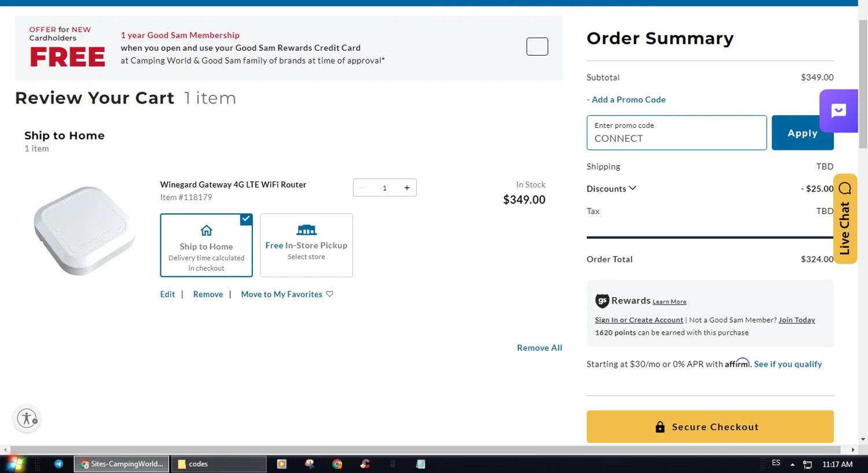The width and height of the screenshot is (868, 473).
Task: Move the item to My Favorites
Action: (x=281, y=294)
